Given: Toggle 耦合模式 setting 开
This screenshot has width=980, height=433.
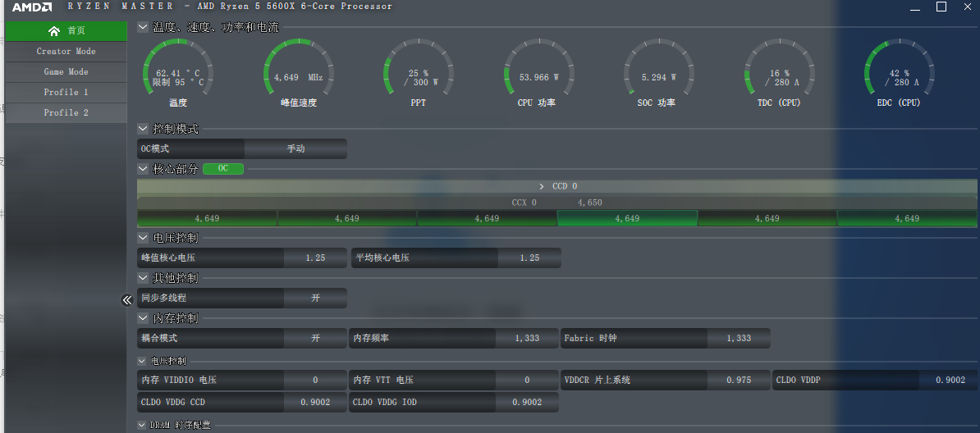Looking at the screenshot, I should (316, 338).
